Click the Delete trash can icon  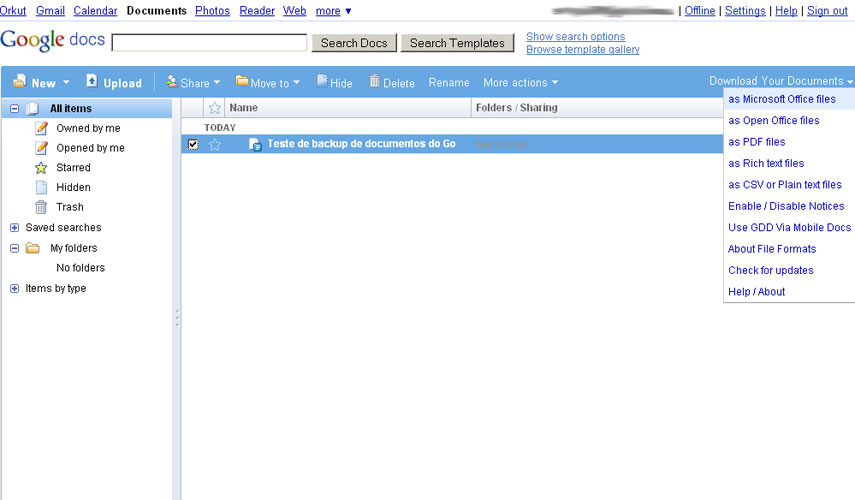click(374, 81)
